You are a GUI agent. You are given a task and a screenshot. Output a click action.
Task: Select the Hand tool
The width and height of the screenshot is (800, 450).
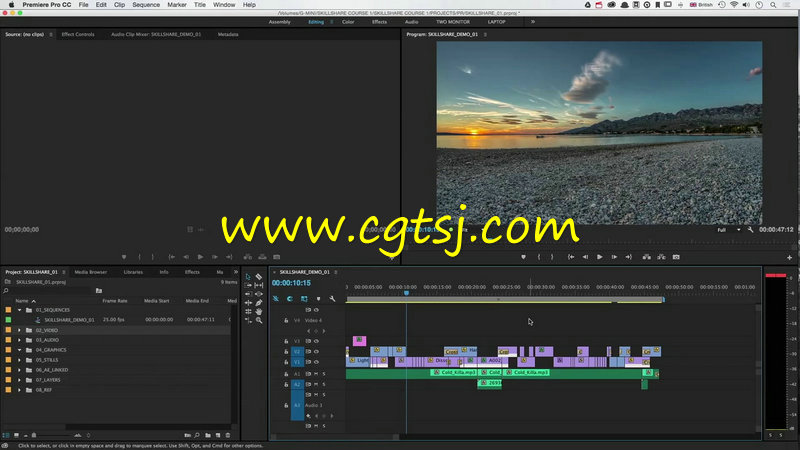point(259,311)
